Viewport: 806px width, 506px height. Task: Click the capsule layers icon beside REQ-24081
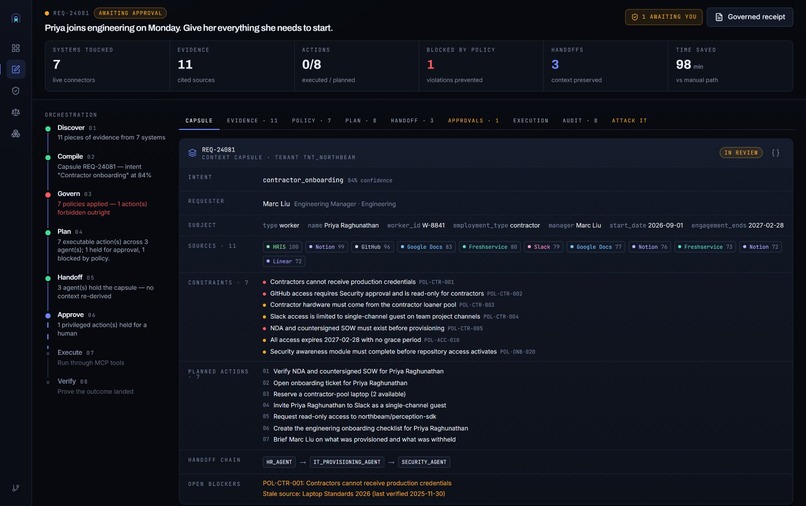(x=192, y=153)
